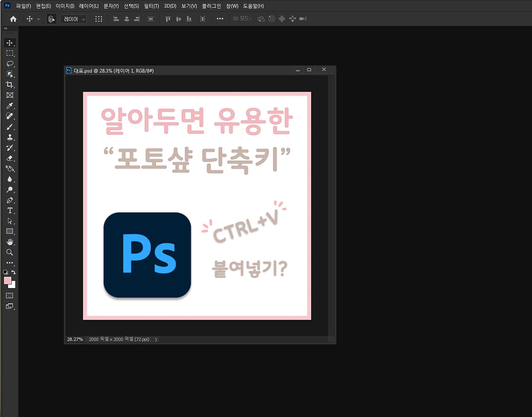Toggle Show Transform Controls
This screenshot has width=532, height=417.
click(x=99, y=19)
